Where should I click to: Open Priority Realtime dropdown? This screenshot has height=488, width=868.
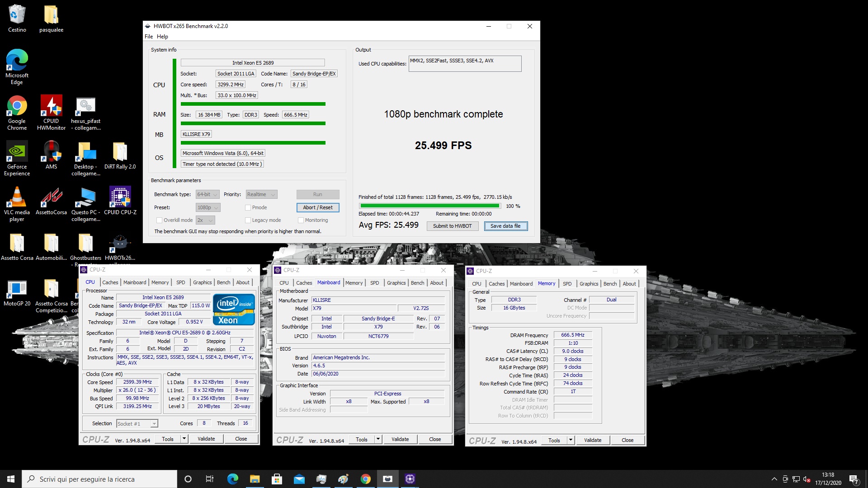coord(261,194)
